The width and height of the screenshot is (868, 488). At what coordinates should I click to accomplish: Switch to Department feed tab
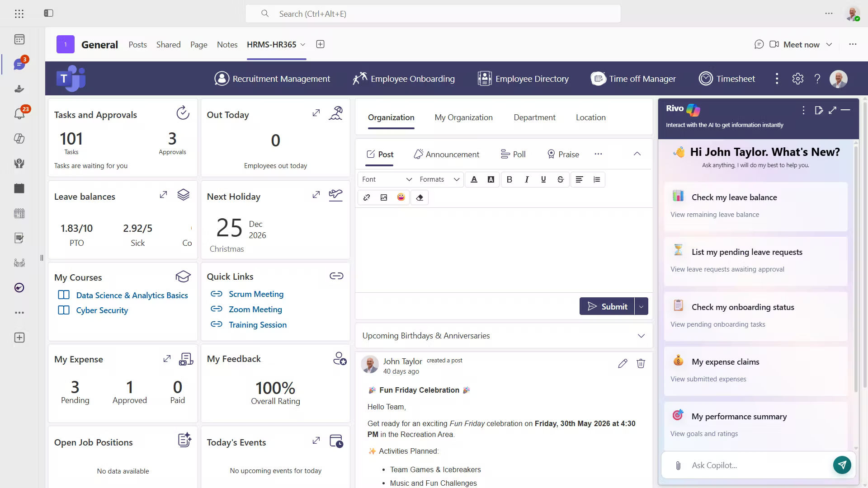click(534, 117)
